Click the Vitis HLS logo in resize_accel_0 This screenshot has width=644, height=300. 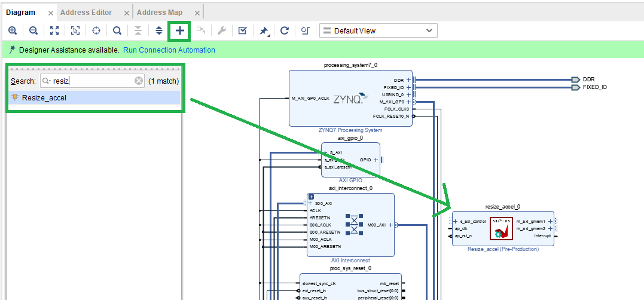[x=503, y=228]
